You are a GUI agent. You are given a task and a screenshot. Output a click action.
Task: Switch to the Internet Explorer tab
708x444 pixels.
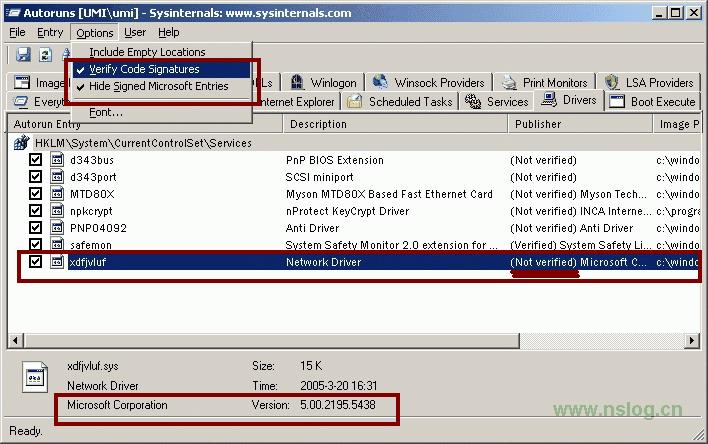(x=296, y=102)
